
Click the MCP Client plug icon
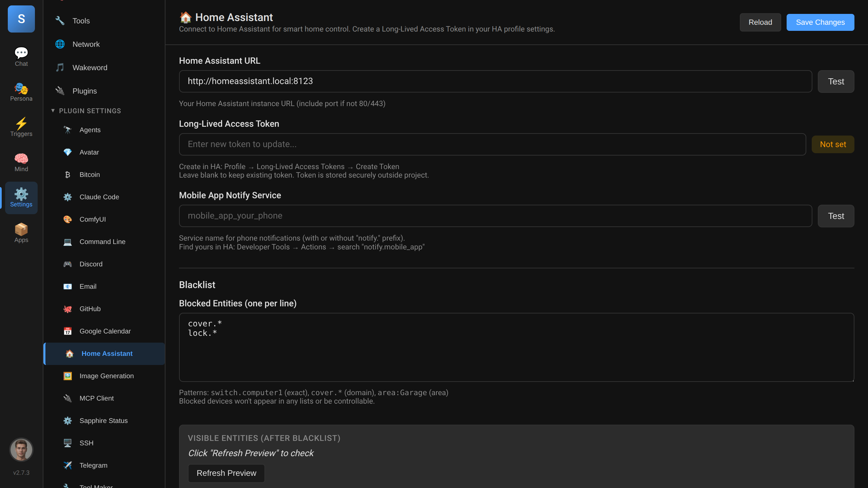(x=67, y=398)
